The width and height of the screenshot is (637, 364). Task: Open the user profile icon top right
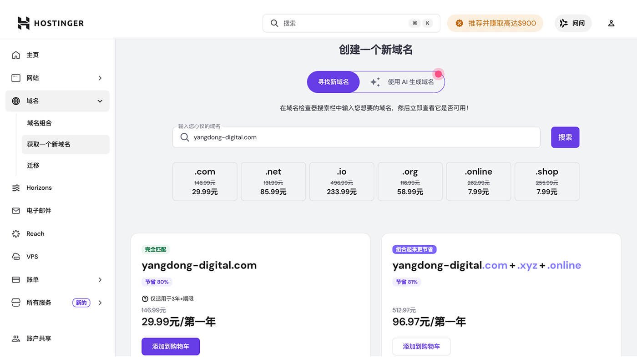[x=611, y=23]
